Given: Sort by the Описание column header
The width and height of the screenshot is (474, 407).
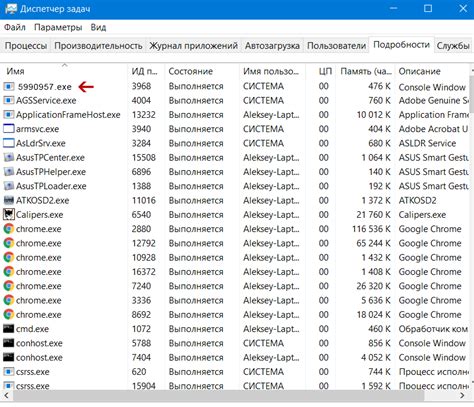Looking at the screenshot, I should coord(432,71).
